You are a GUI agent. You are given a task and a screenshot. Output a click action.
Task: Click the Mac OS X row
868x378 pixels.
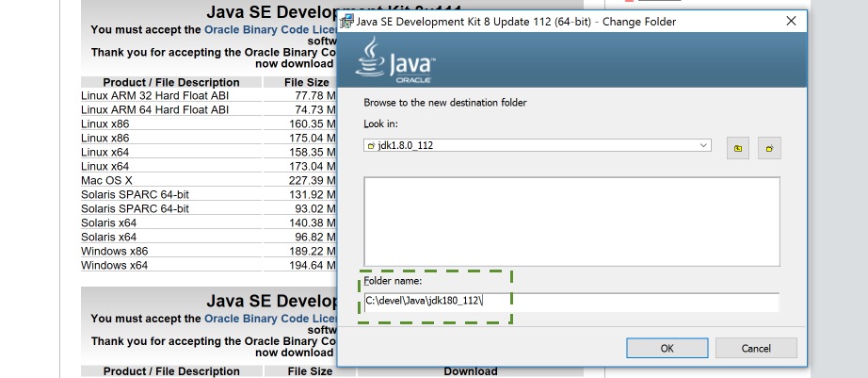click(x=208, y=181)
